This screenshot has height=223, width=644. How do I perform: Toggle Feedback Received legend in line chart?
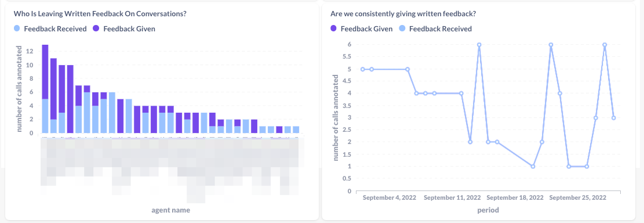pos(435,29)
